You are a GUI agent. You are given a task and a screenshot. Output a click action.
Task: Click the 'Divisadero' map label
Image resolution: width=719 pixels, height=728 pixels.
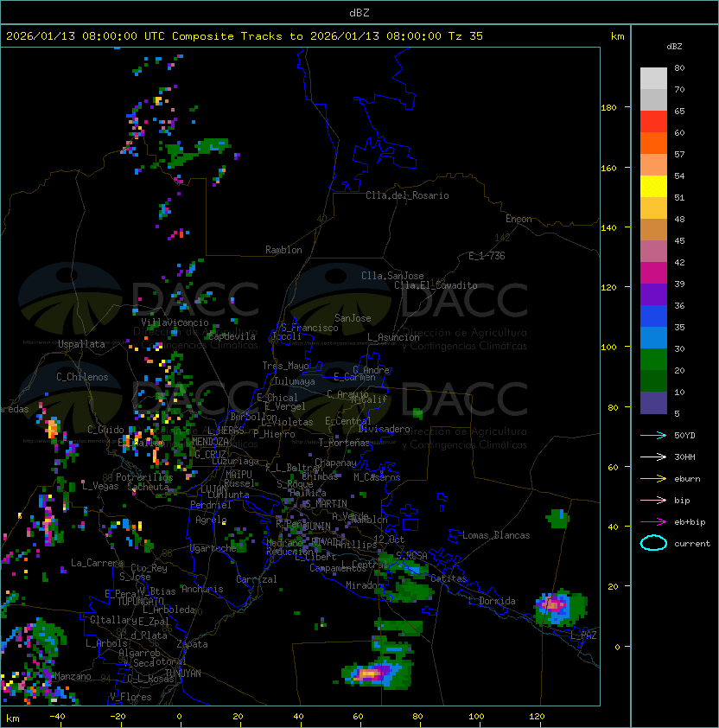385,429
